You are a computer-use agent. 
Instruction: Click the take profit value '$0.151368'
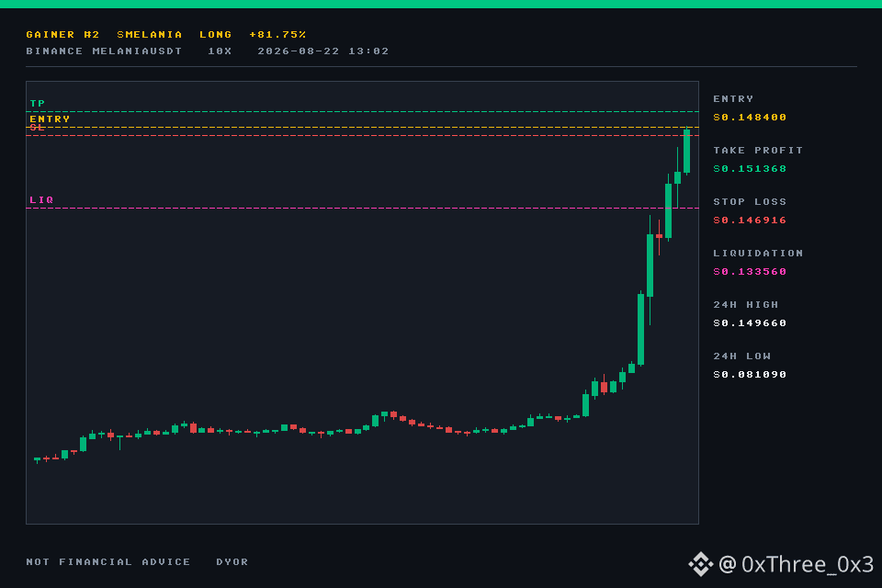click(x=750, y=169)
